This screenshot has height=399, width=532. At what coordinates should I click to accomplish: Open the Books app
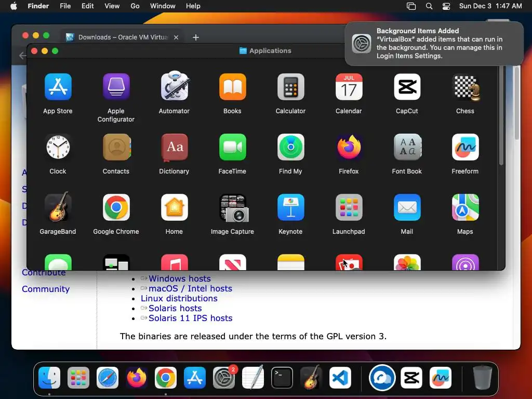[232, 87]
